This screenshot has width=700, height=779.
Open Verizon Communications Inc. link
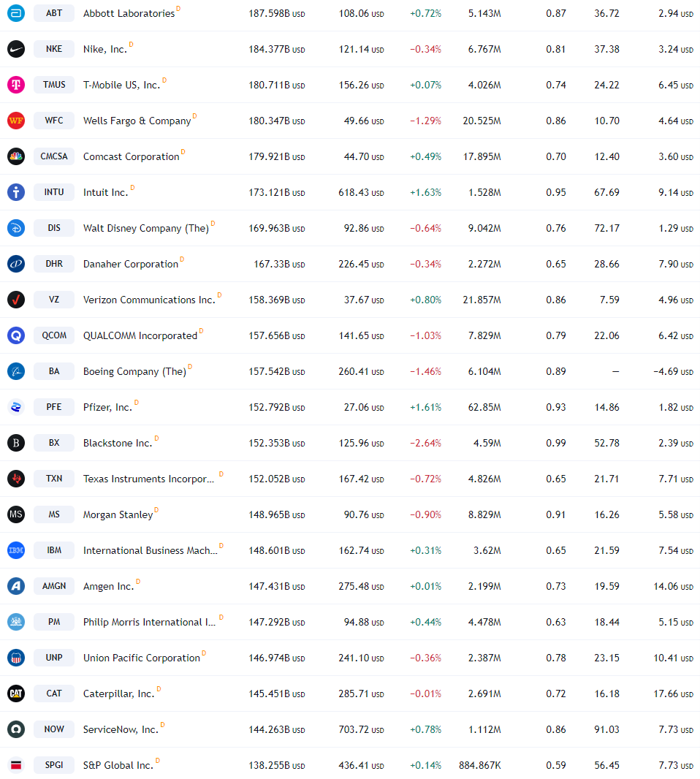tap(149, 300)
